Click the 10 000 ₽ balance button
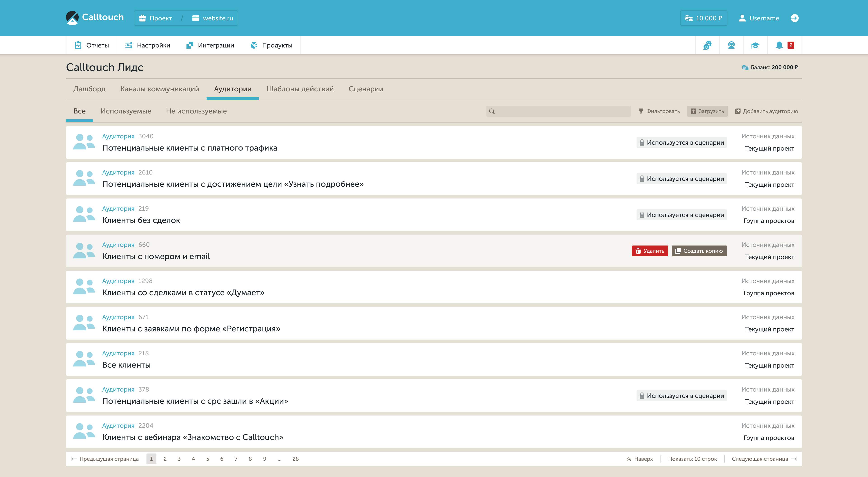 [x=704, y=18]
